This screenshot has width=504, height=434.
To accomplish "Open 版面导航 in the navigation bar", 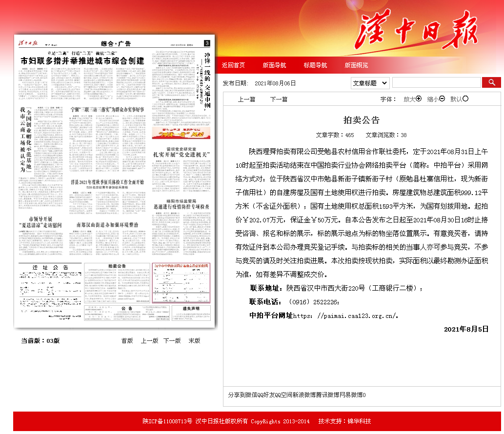I will pos(274,65).
